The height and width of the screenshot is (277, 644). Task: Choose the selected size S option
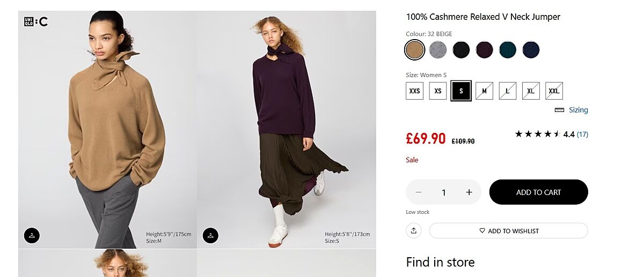coord(461,91)
